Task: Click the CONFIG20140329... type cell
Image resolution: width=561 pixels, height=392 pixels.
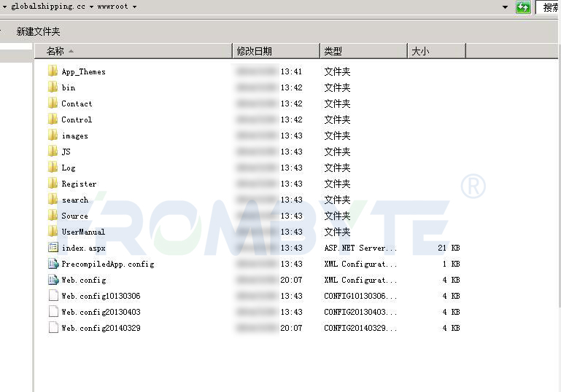Action: pyautogui.click(x=360, y=328)
